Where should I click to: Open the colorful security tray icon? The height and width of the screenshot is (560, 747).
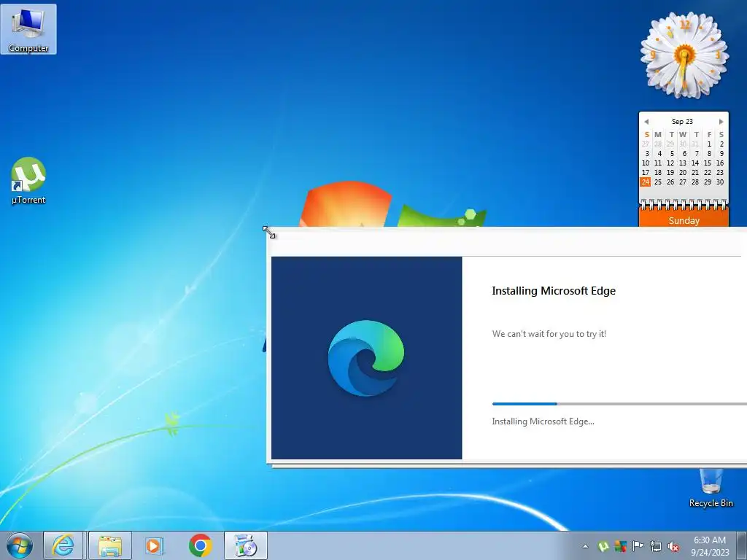pos(620,546)
